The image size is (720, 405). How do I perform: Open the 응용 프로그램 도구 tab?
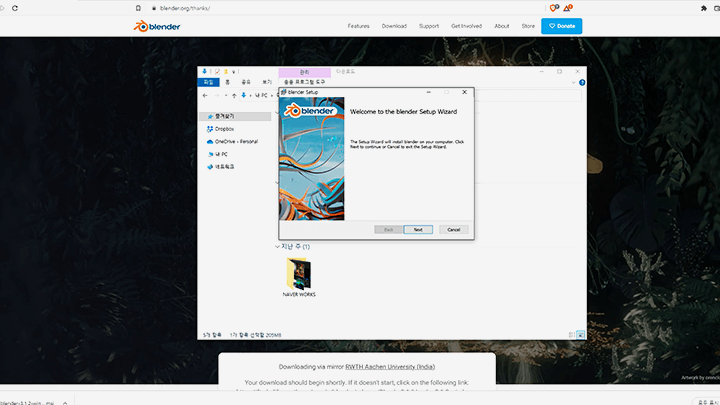[304, 82]
